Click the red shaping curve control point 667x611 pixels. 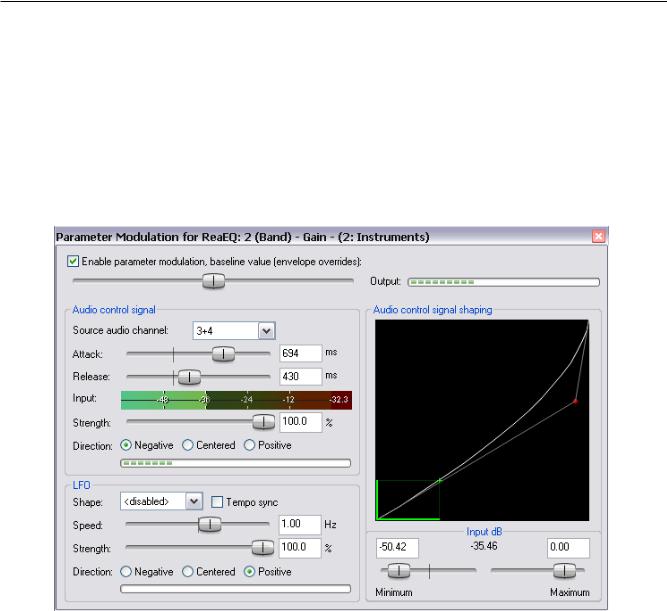[x=575, y=401]
